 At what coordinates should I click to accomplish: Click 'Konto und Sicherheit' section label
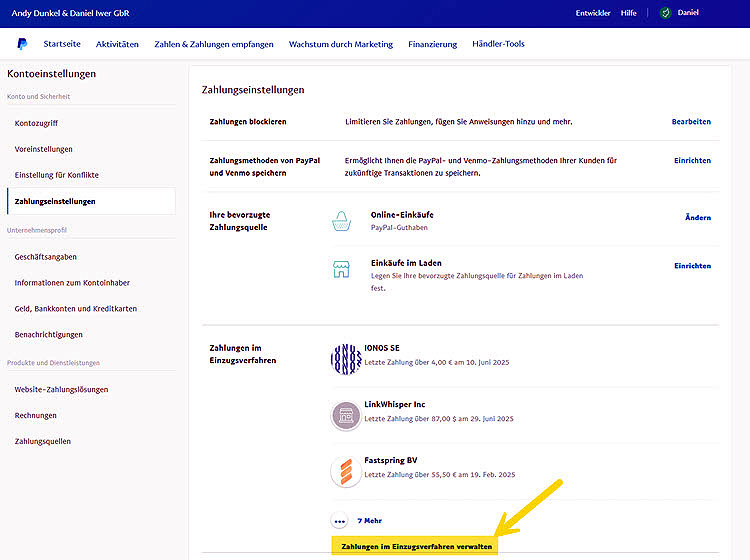[38, 97]
